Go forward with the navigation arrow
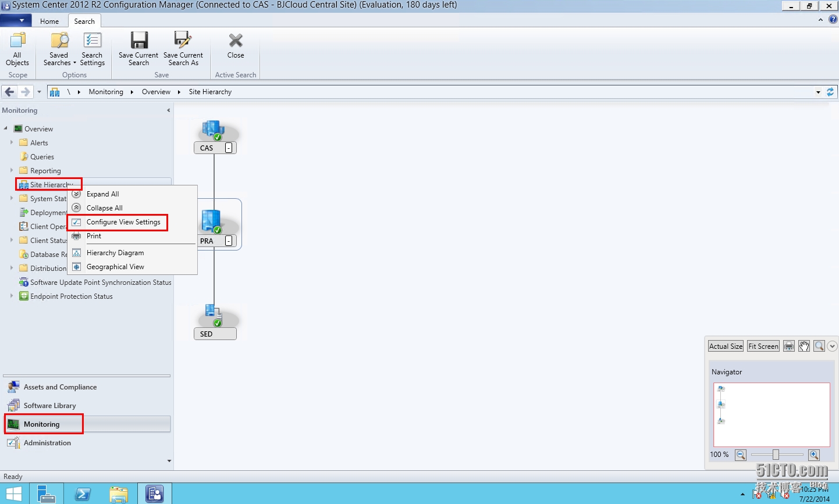Viewport: 839px width, 504px height. pos(25,92)
